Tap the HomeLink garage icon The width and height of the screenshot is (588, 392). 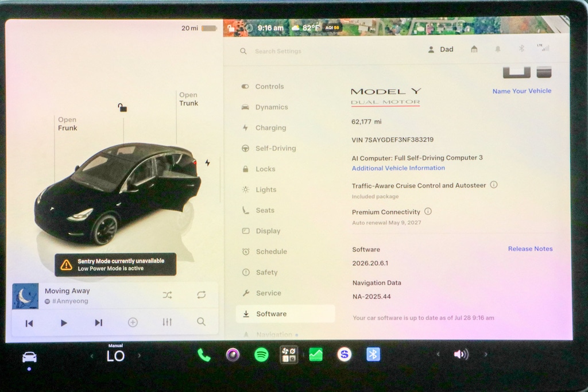point(474,49)
